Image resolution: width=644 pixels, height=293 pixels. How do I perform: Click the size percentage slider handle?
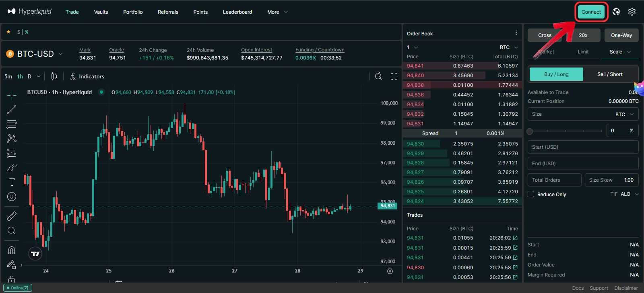coord(530,131)
